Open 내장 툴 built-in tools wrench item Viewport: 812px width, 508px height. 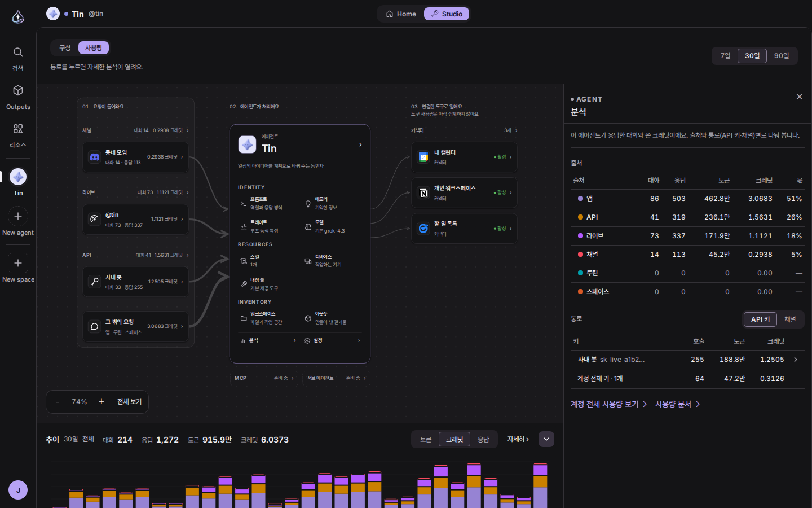(267, 284)
